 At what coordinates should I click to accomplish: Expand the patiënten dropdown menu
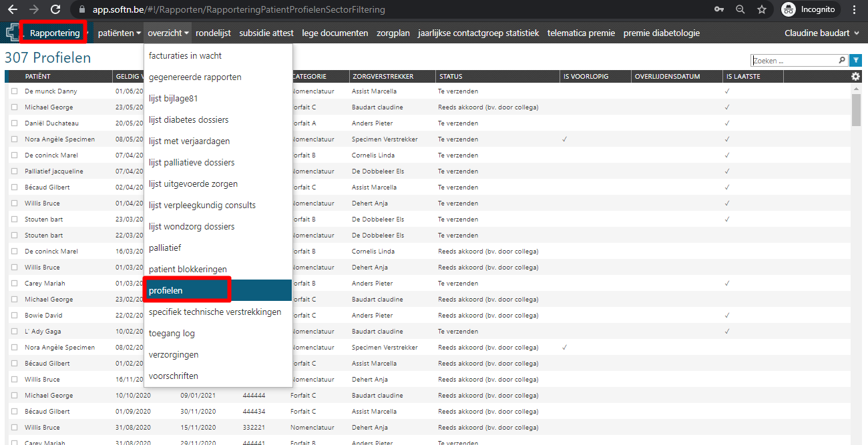click(x=120, y=33)
